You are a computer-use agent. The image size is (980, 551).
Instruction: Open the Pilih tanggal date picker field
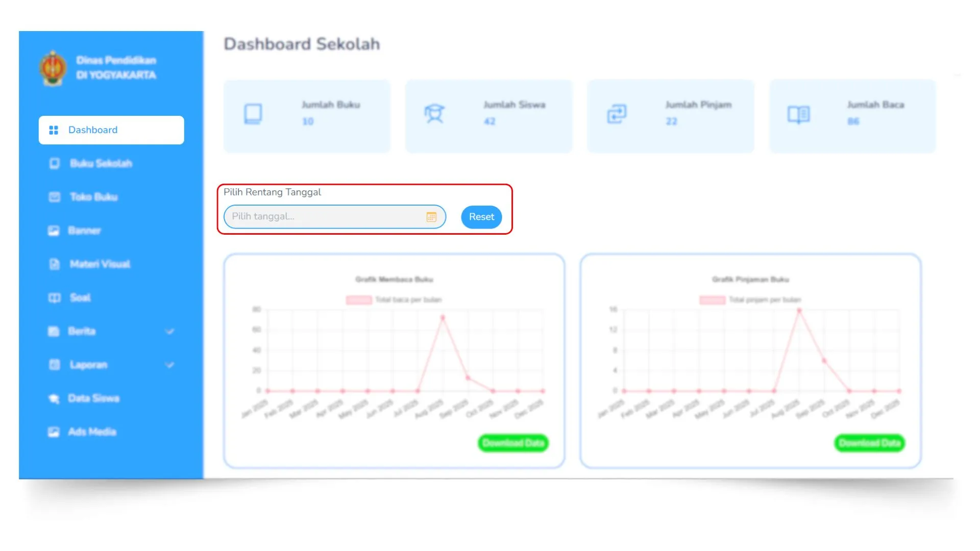pyautogui.click(x=327, y=217)
